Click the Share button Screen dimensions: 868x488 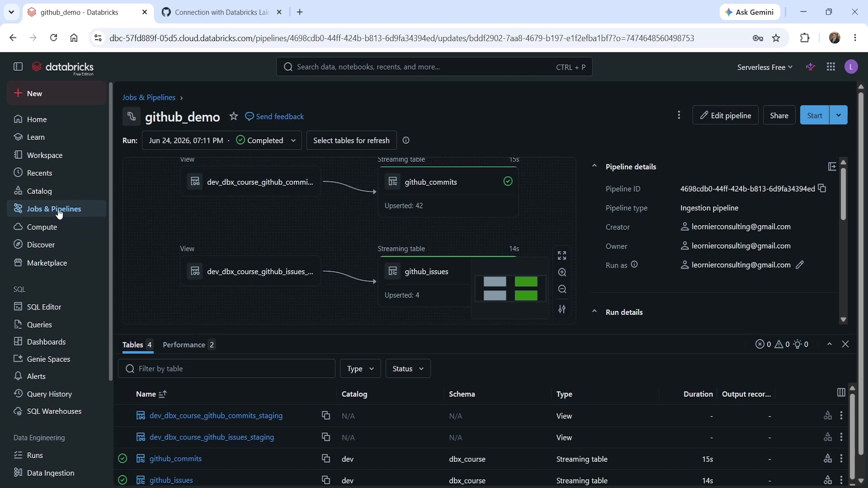point(779,115)
